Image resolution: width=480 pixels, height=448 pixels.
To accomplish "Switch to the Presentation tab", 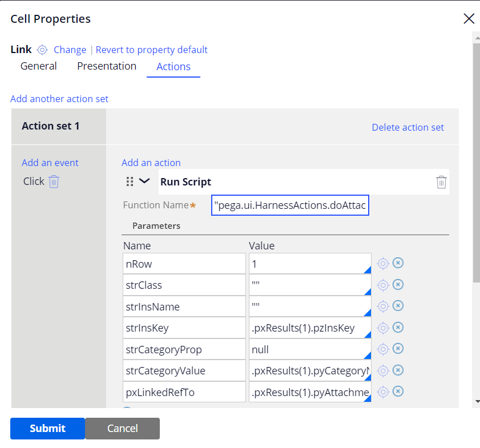I will point(107,66).
